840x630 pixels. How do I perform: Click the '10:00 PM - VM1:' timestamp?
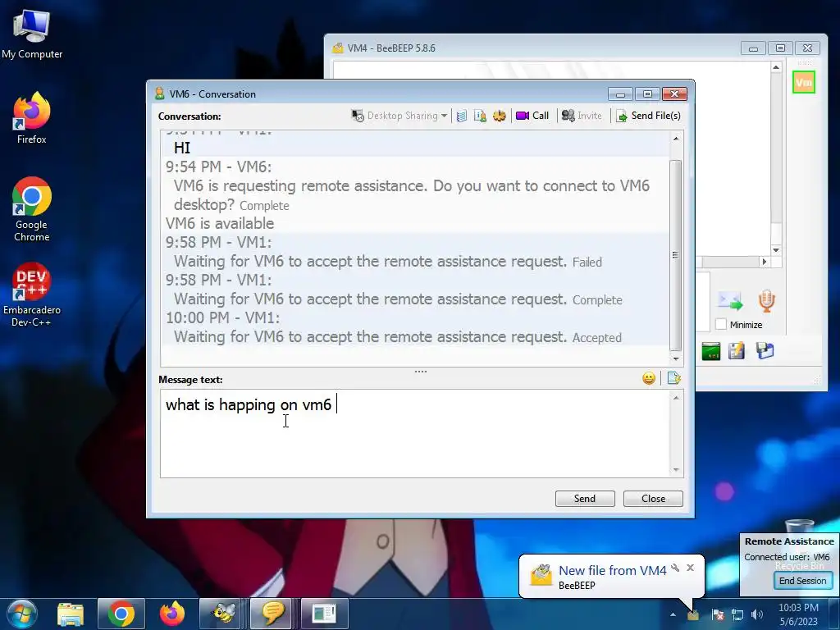pyautogui.click(x=222, y=317)
